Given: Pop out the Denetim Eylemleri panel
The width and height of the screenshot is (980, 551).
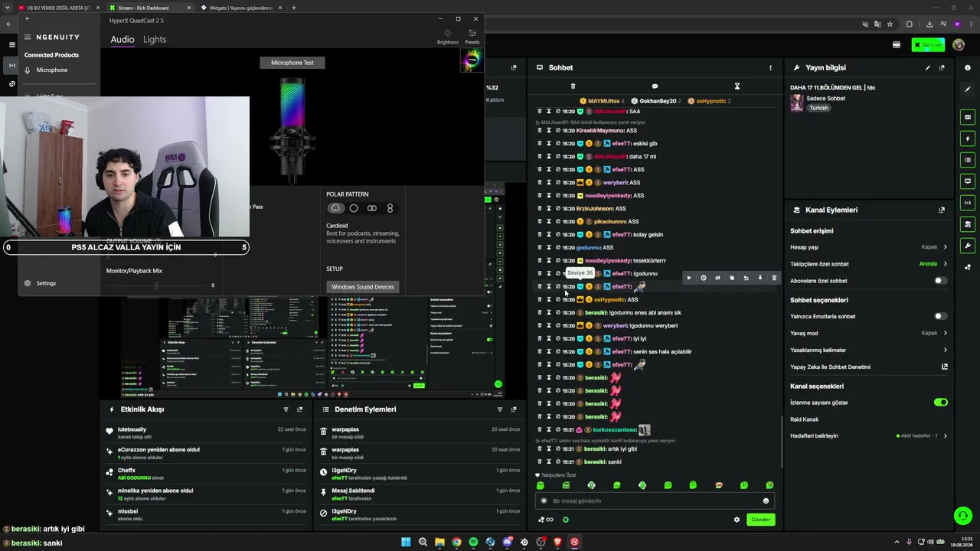Looking at the screenshot, I should coord(514,409).
